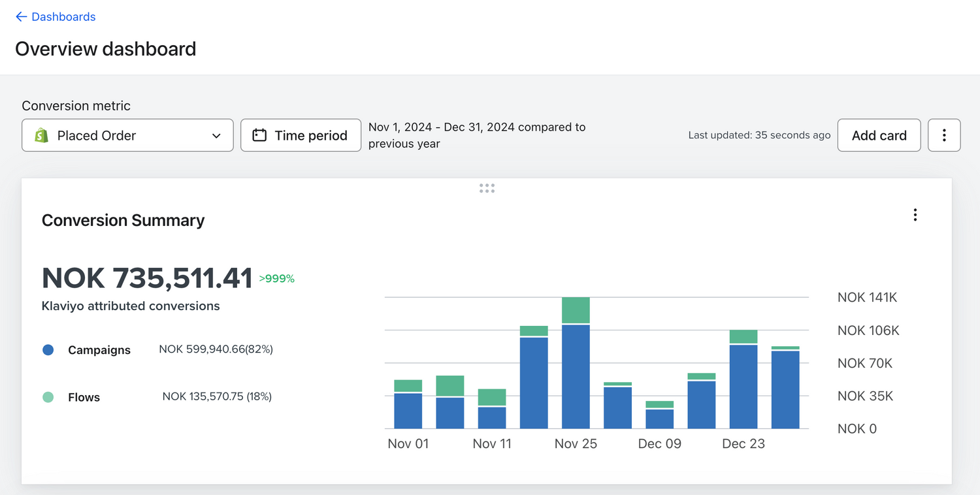The height and width of the screenshot is (495, 980).
Task: Click the Placed Order dropdown chevron
Action: [216, 136]
